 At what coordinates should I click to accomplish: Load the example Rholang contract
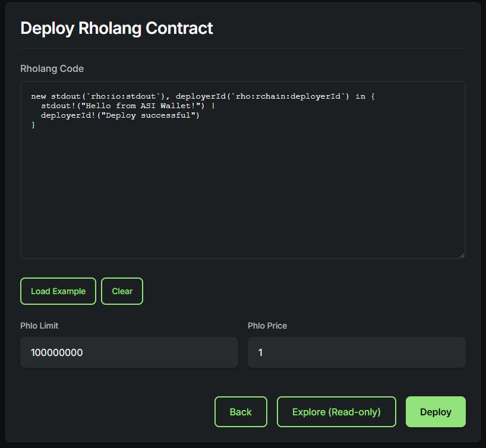(x=58, y=291)
